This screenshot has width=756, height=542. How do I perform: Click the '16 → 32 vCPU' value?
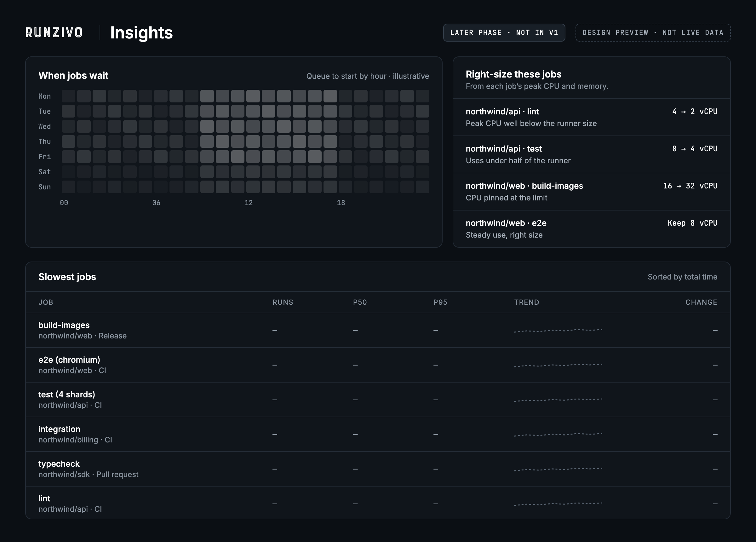[x=690, y=186]
